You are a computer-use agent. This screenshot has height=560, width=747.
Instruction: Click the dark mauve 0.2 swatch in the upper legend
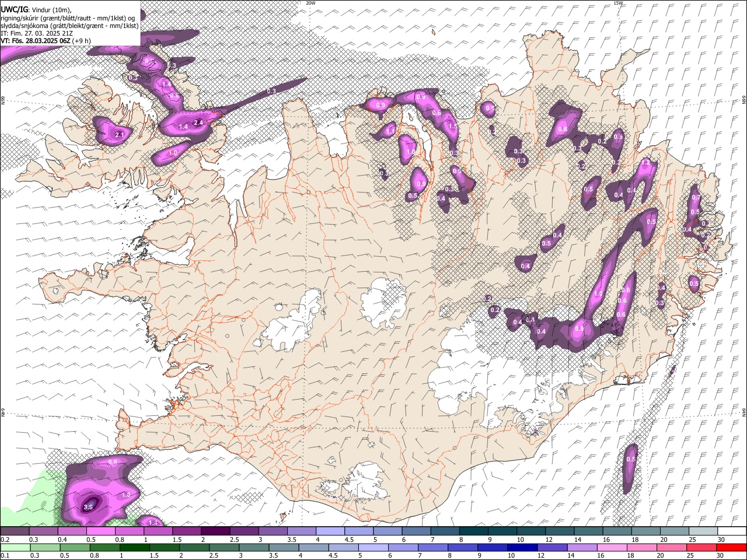[15, 531]
